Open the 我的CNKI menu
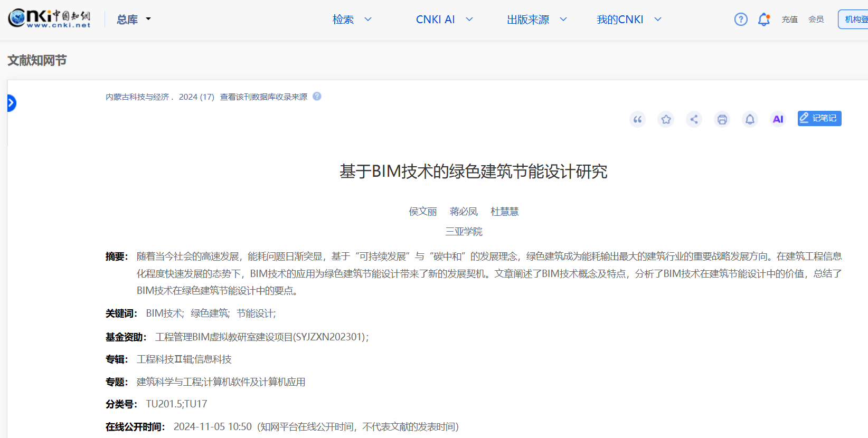The width and height of the screenshot is (868, 438). click(628, 20)
